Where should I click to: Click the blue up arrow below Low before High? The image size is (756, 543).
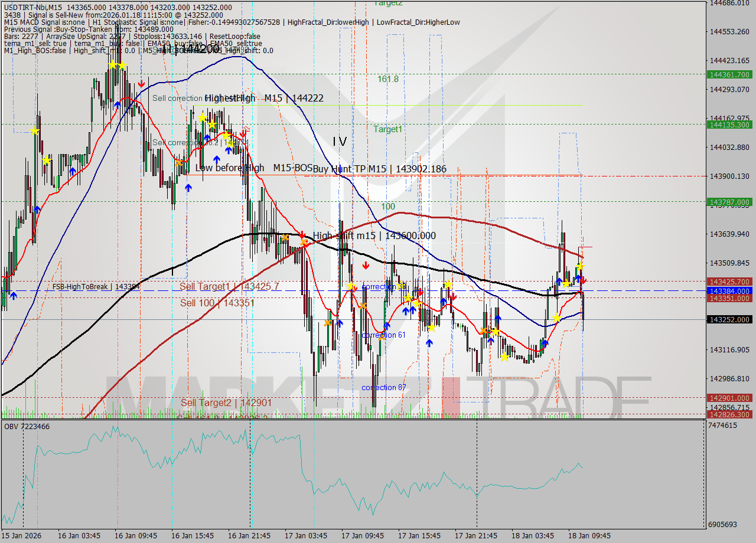pos(188,188)
